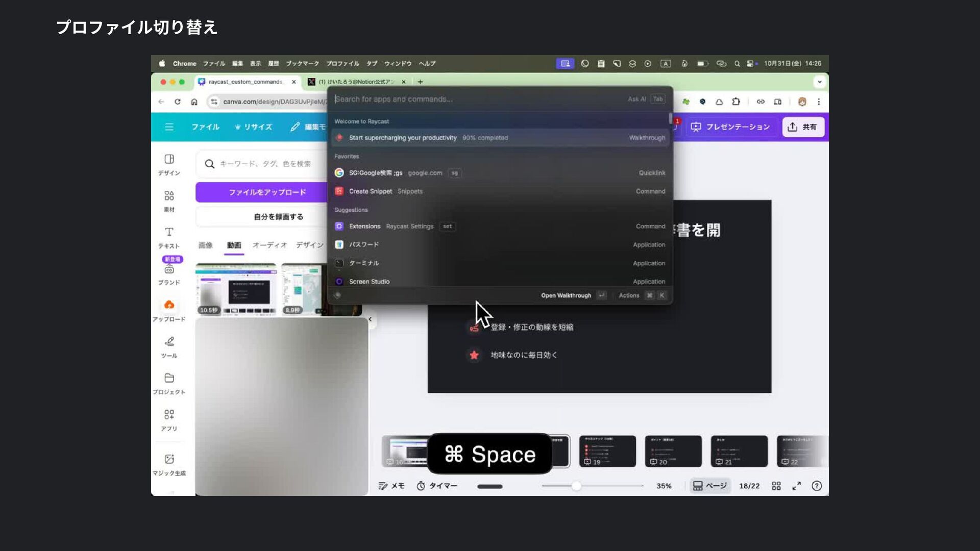Open a new Chrome tab
The width and height of the screenshot is (980, 551).
coord(420,82)
